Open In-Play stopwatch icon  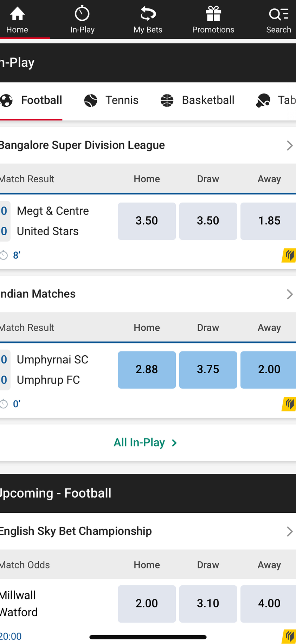(82, 14)
